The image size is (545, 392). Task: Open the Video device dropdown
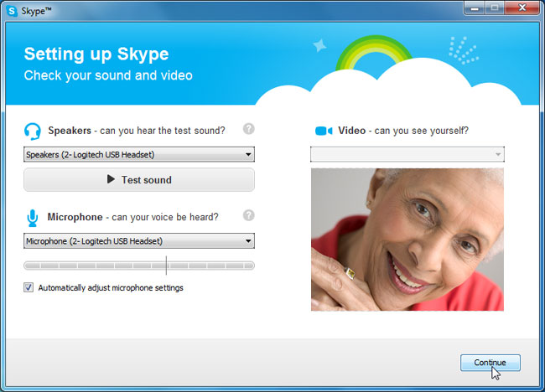point(407,154)
